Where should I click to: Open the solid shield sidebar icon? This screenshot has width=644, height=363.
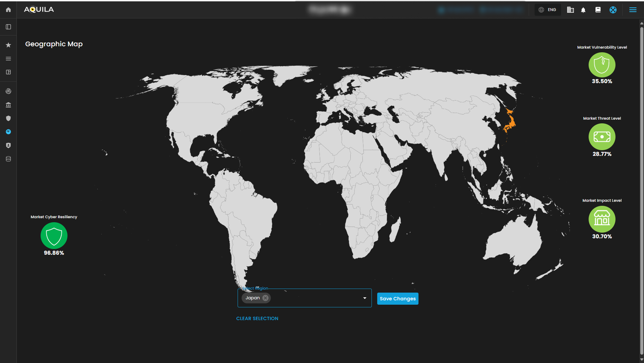(x=8, y=118)
